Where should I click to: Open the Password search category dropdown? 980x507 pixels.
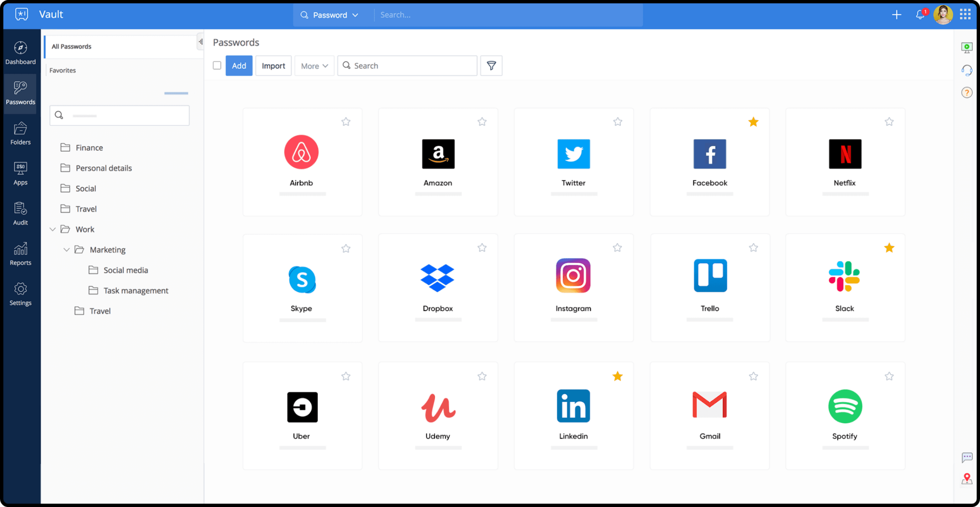click(x=330, y=15)
